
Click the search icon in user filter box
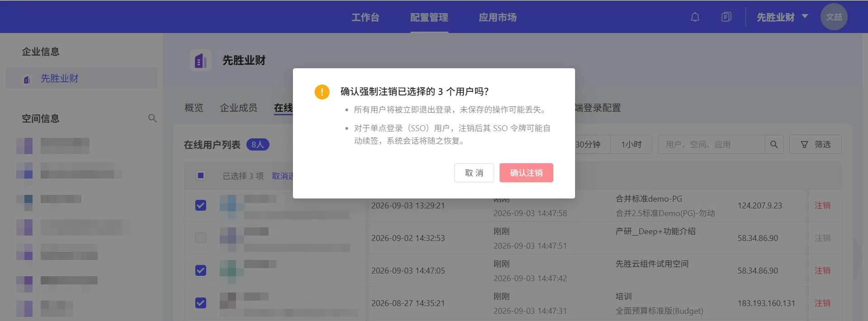(x=774, y=144)
